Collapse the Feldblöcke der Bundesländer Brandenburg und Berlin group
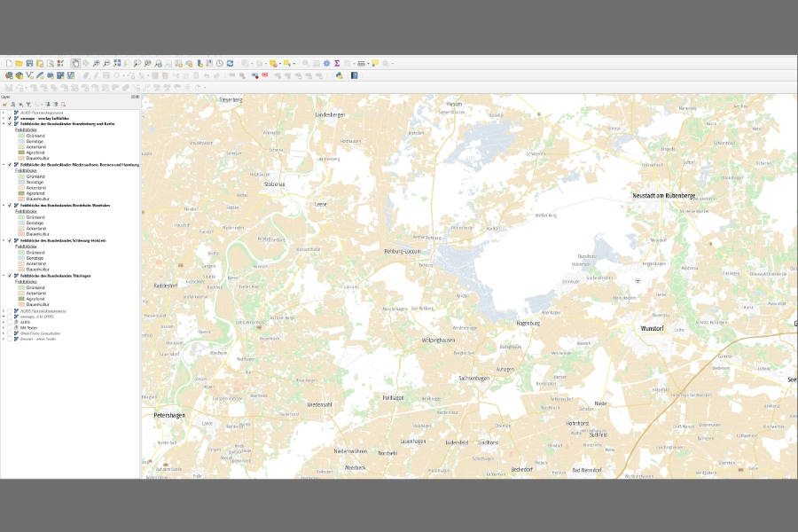 (x=4, y=125)
